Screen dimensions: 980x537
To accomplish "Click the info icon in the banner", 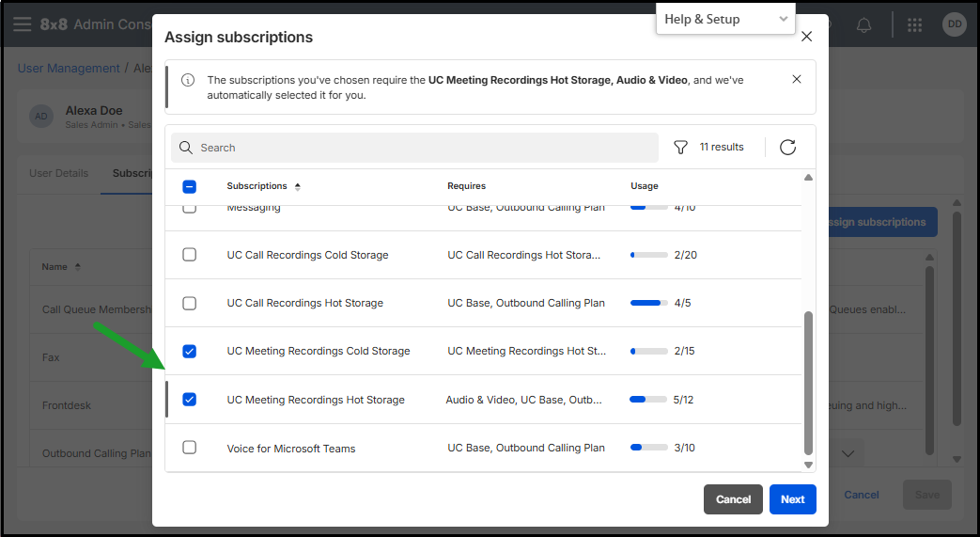I will [188, 80].
